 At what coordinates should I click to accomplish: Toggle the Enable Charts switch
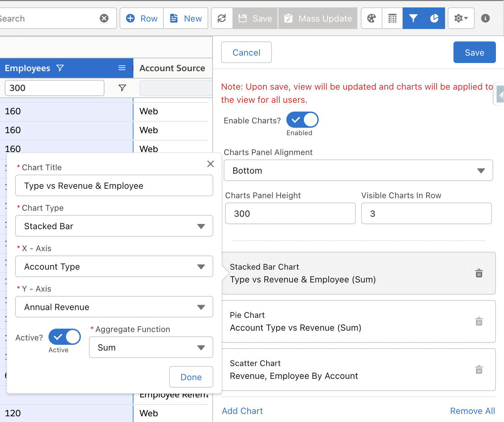(302, 120)
